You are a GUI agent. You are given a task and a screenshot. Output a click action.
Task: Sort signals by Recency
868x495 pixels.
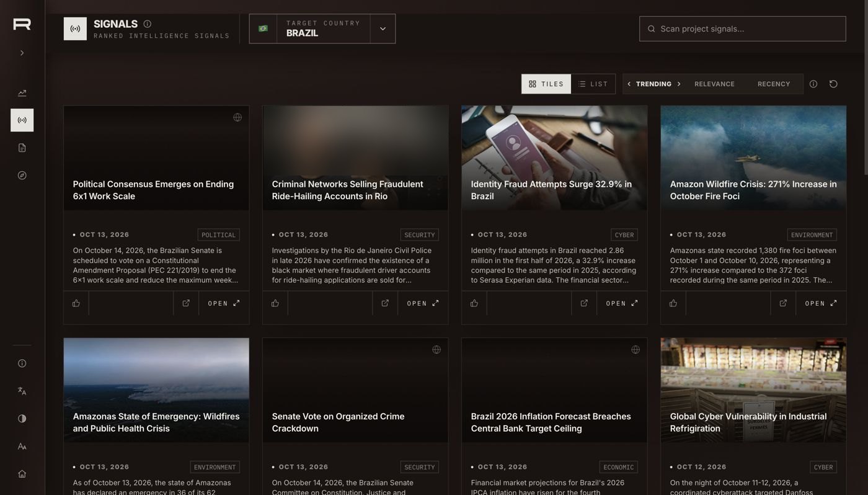(774, 84)
